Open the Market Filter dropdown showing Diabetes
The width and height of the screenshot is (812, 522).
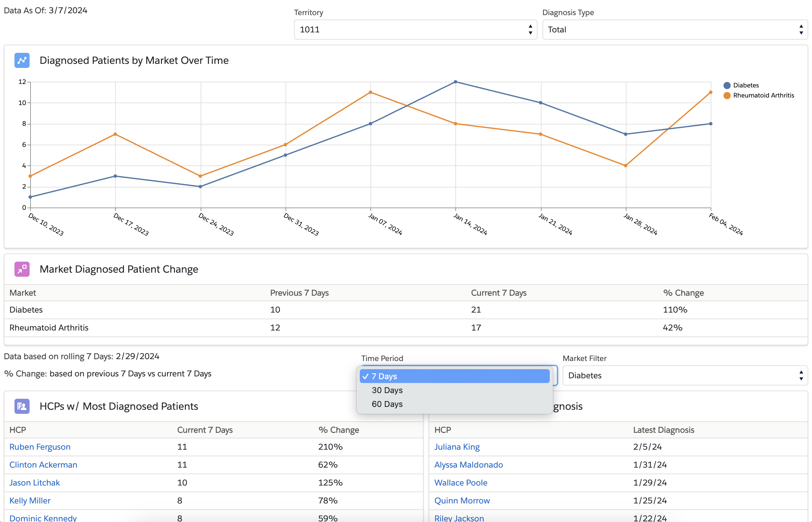(685, 375)
